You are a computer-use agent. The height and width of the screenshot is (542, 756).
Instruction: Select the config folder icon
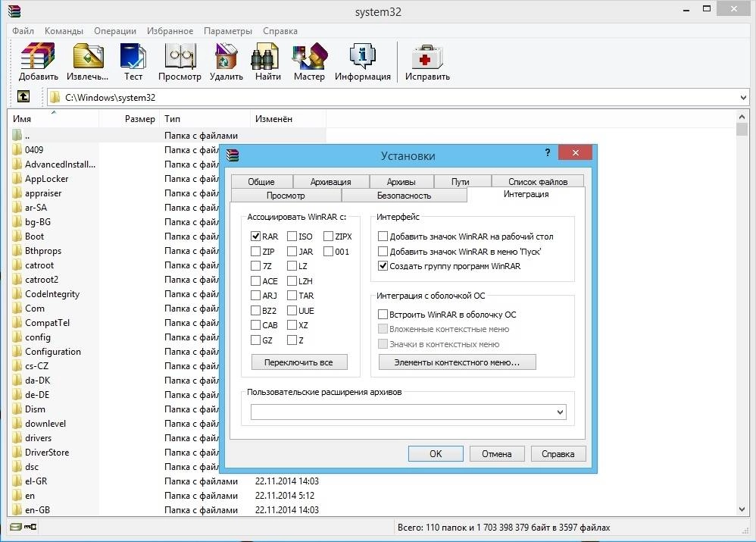[x=17, y=337]
